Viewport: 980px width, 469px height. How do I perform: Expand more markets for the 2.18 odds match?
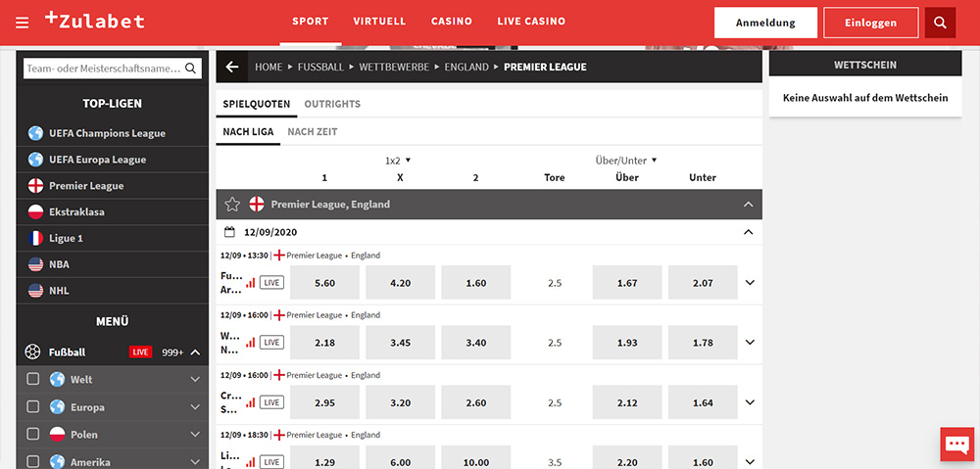tap(750, 343)
